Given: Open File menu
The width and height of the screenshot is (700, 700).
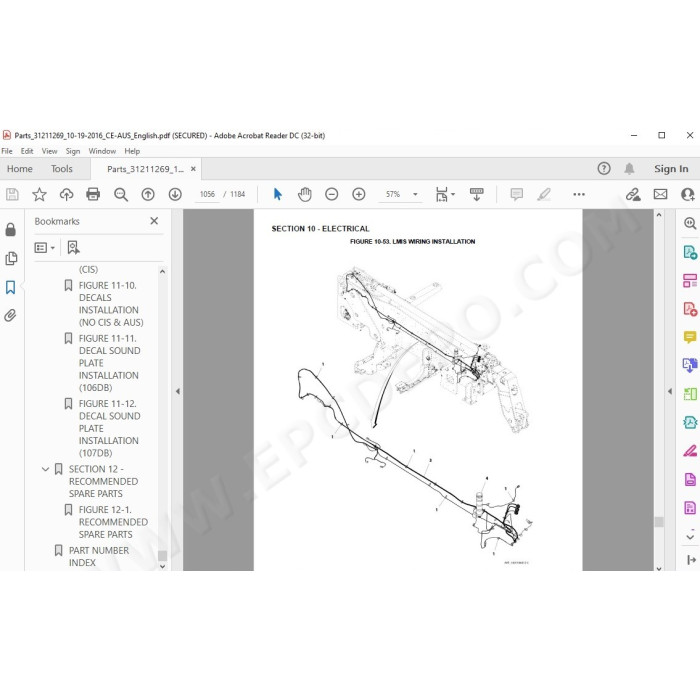Looking at the screenshot, I should tap(7, 151).
